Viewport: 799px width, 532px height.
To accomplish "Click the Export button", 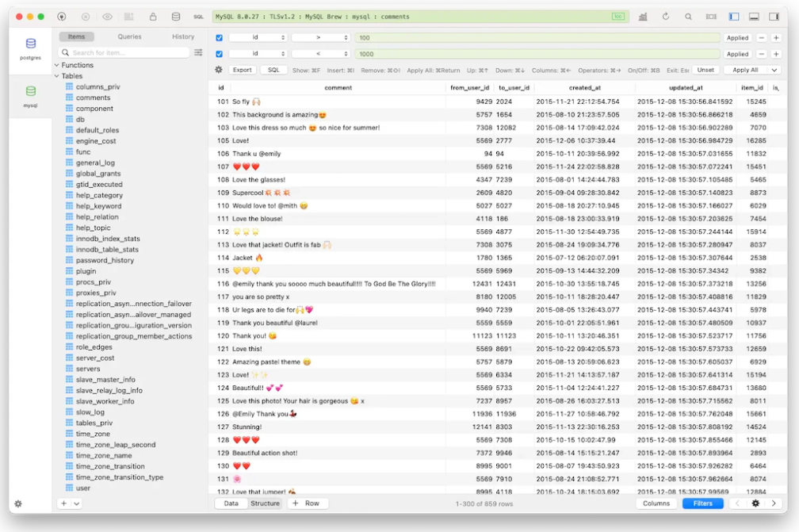I will point(242,71).
